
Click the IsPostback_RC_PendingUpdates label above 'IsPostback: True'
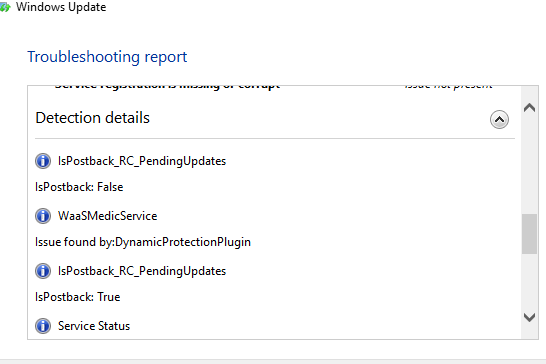coord(142,271)
